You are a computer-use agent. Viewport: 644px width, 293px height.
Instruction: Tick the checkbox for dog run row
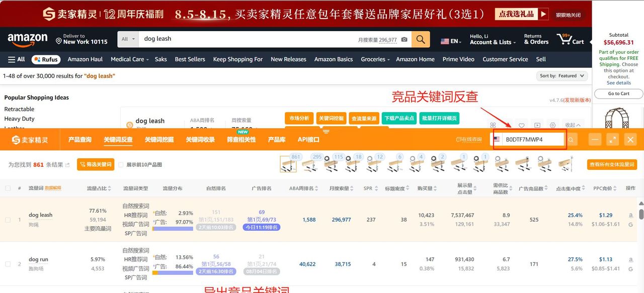pos(8,264)
